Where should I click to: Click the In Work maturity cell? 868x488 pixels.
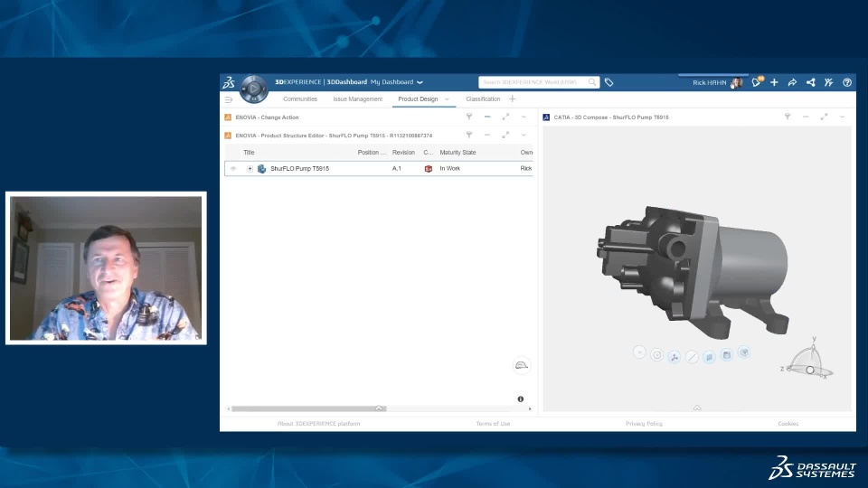[450, 168]
